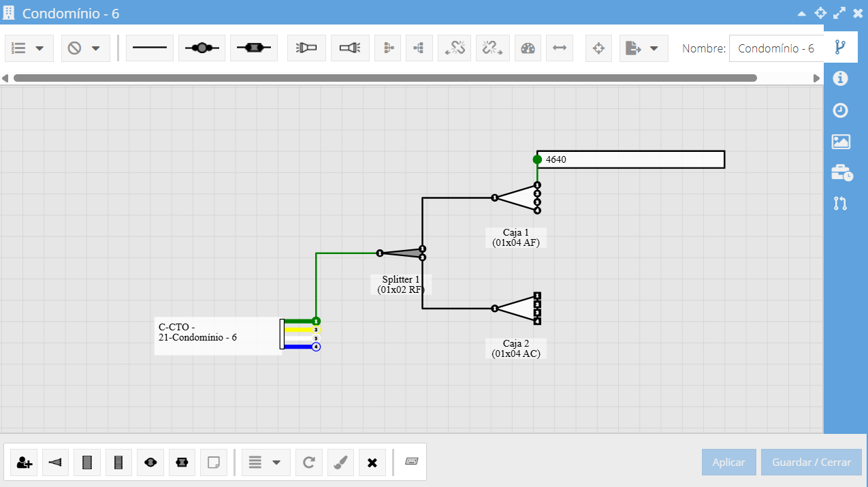Image resolution: width=868 pixels, height=487 pixels.
Task: Open the prohibited-circle dropdown in top toolbar
Action: 85,48
